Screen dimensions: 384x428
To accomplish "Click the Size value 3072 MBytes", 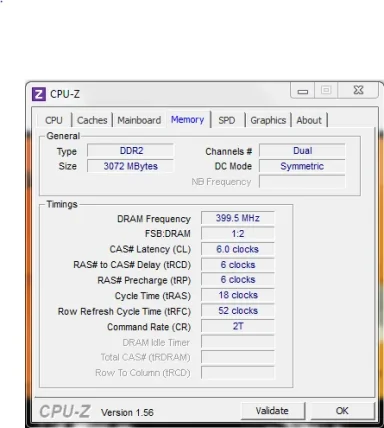I will coord(131,166).
